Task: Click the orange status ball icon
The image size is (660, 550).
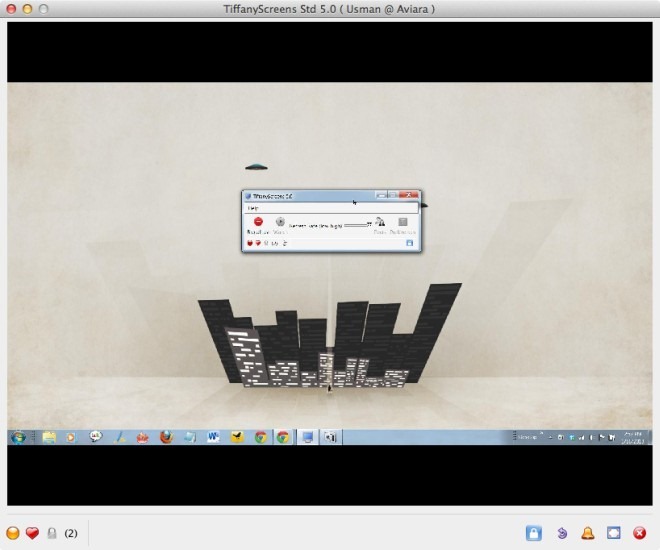Action: pos(13,533)
